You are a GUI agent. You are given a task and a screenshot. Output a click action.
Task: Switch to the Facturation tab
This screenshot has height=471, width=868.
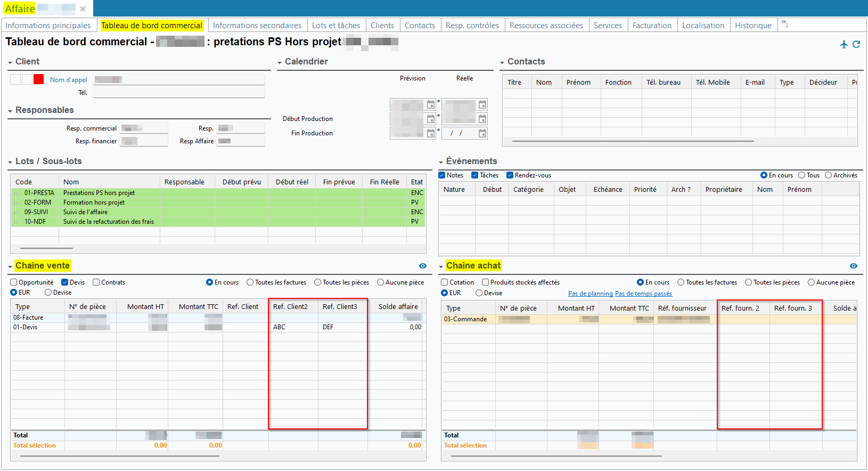[x=651, y=25]
